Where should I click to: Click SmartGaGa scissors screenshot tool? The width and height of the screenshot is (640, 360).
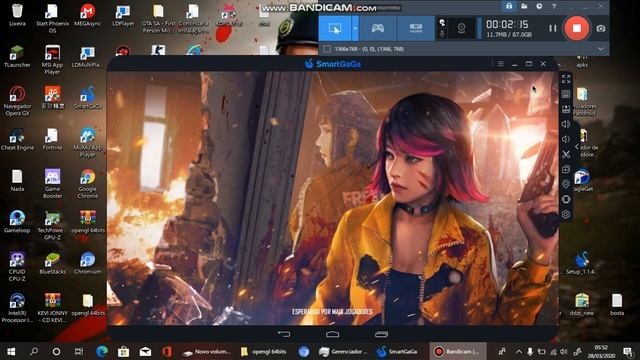[x=566, y=154]
